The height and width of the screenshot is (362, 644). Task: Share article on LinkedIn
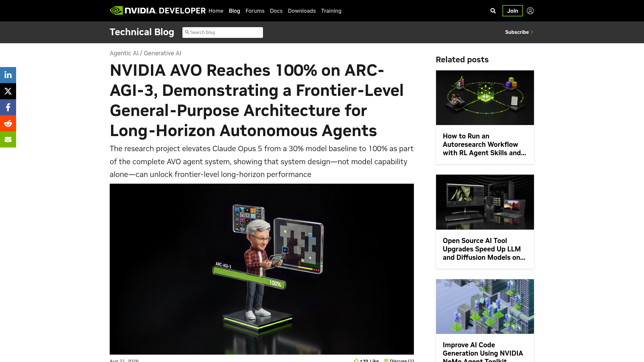[8, 75]
